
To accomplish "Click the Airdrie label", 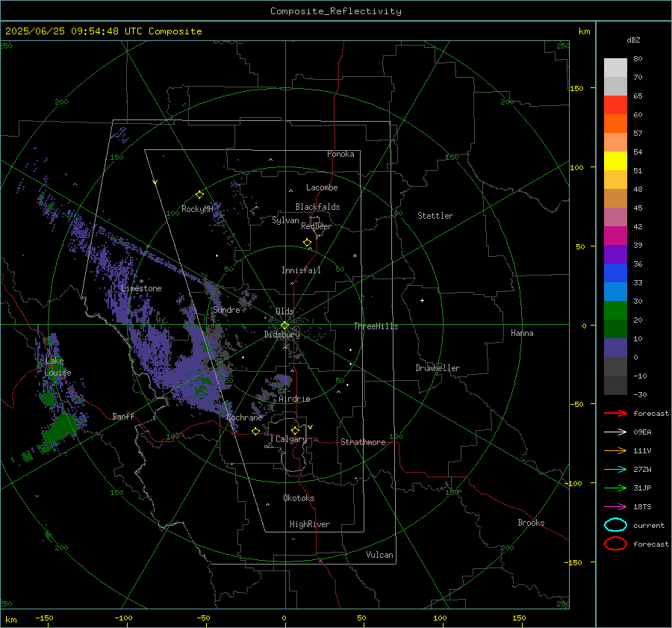I will (294, 399).
